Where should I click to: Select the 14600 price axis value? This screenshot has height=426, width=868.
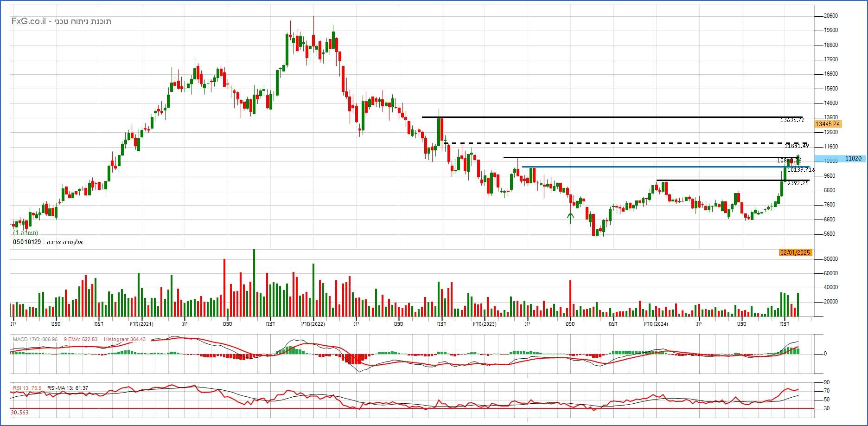point(830,103)
